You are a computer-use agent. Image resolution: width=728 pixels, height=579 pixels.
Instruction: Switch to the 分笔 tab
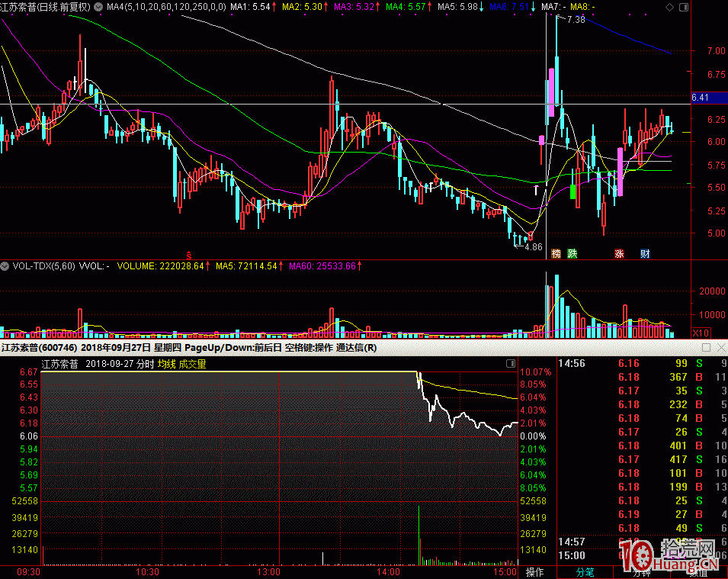pyautogui.click(x=585, y=571)
